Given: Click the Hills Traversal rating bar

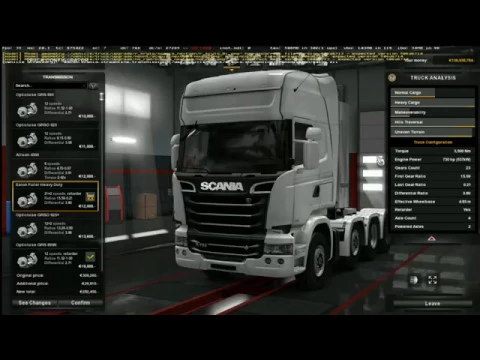Looking at the screenshot, I should (x=433, y=122).
